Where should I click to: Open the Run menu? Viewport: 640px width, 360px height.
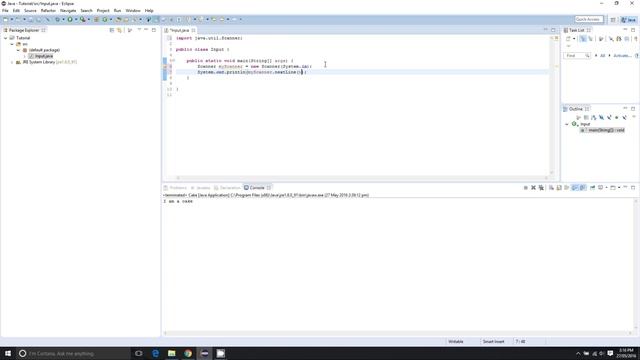pyautogui.click(x=118, y=11)
